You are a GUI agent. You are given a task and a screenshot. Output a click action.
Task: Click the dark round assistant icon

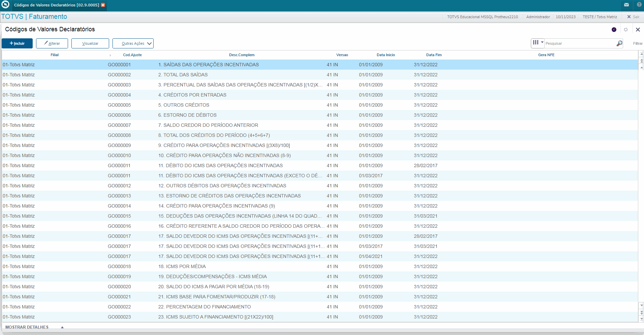click(614, 30)
